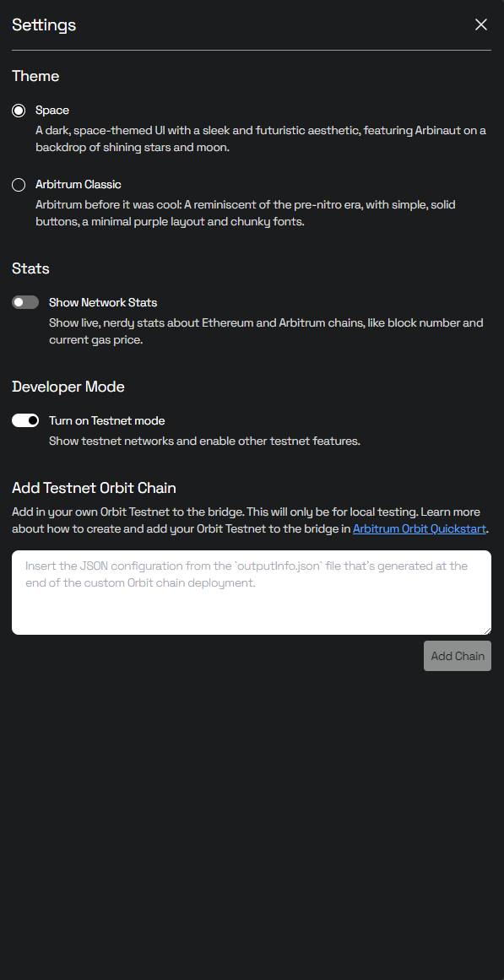Click the Space theme label text
This screenshot has height=980, width=504.
[x=52, y=111]
